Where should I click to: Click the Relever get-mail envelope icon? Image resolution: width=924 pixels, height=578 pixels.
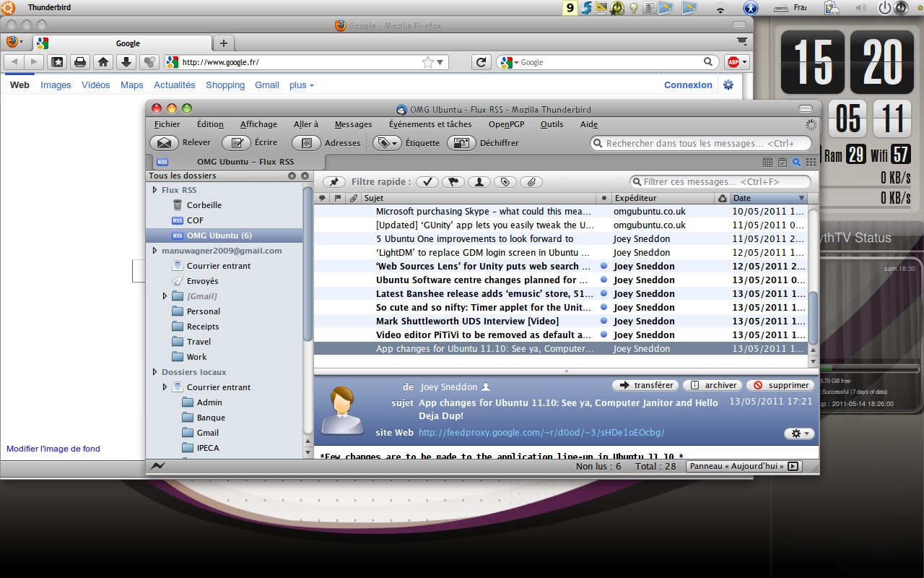coord(165,143)
